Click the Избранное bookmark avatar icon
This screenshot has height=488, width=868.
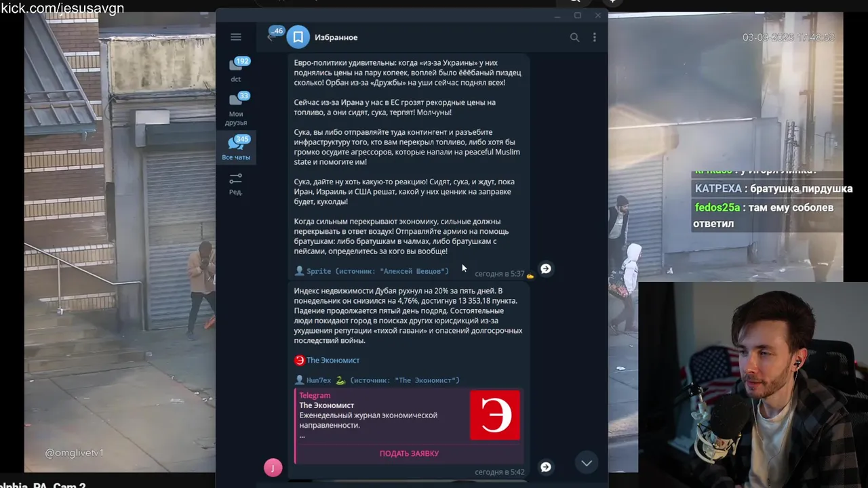(298, 37)
